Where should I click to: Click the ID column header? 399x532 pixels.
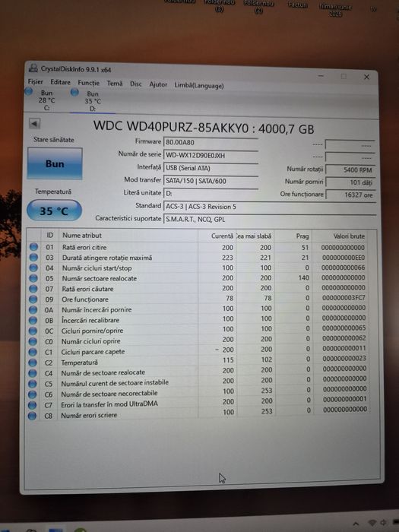pos(50,235)
